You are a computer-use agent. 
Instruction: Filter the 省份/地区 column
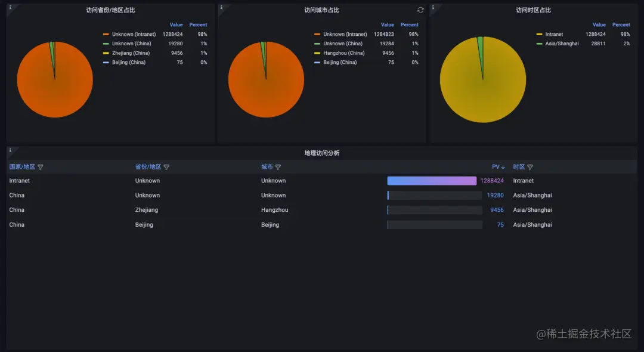[166, 167]
